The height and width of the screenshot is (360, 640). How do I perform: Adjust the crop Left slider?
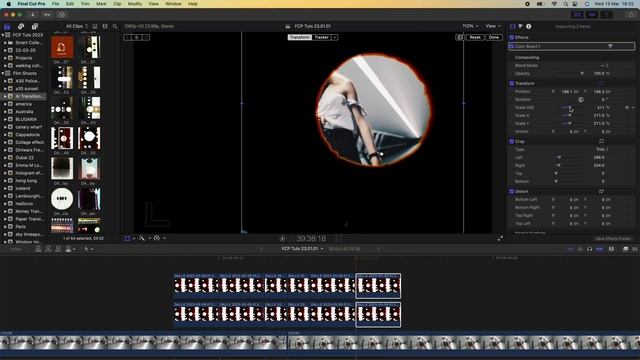click(x=569, y=158)
